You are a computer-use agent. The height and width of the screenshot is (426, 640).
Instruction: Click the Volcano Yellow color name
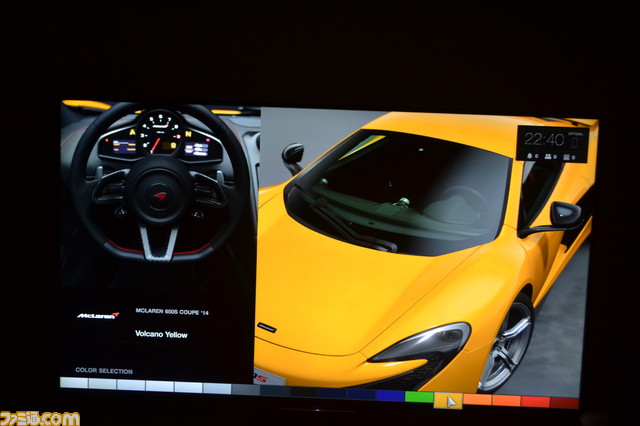(x=161, y=334)
